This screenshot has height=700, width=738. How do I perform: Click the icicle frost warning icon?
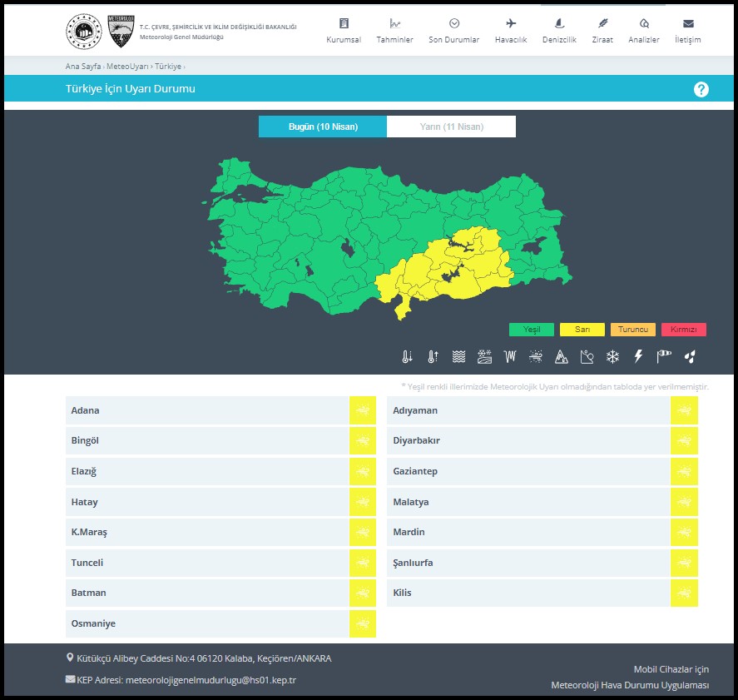point(510,357)
